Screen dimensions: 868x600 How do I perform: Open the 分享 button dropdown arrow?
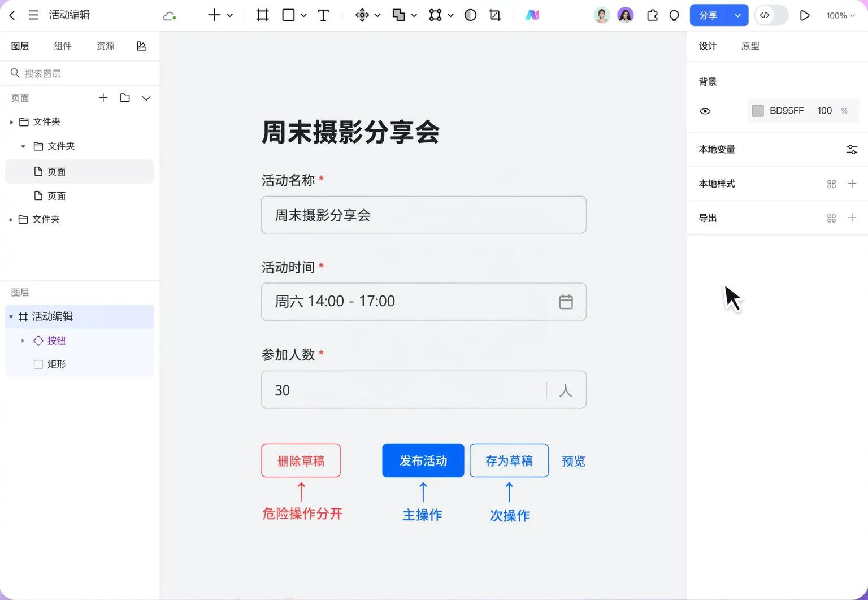point(737,15)
